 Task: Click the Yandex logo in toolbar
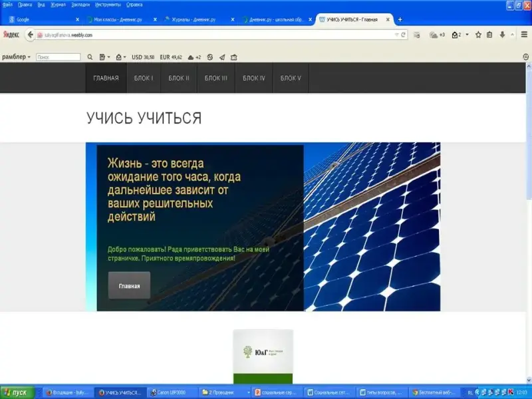coord(11,34)
